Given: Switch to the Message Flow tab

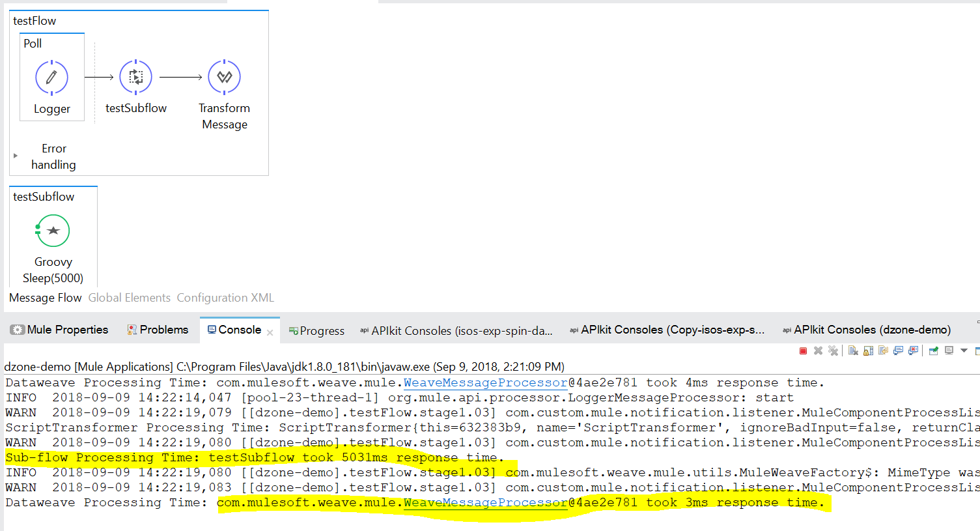Looking at the screenshot, I should (46, 298).
